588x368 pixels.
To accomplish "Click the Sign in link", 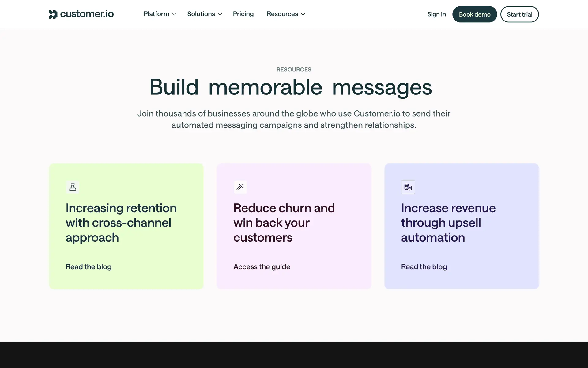I will 436,14.
